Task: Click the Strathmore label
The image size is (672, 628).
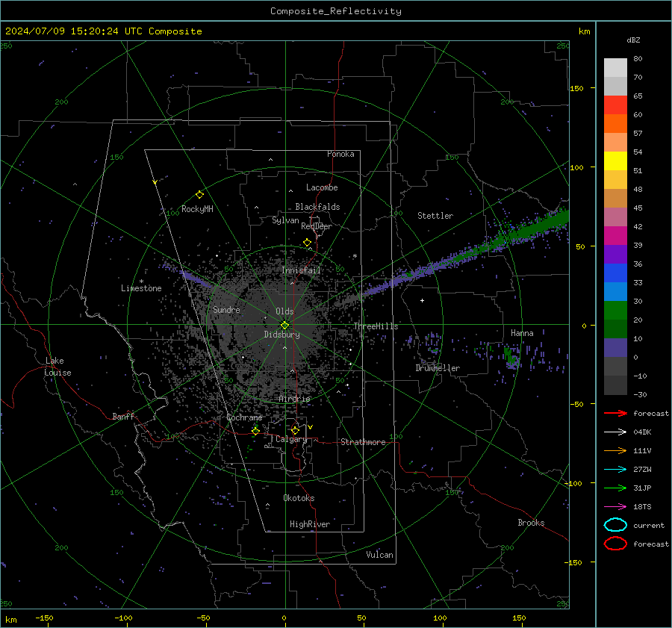Action: tap(363, 442)
